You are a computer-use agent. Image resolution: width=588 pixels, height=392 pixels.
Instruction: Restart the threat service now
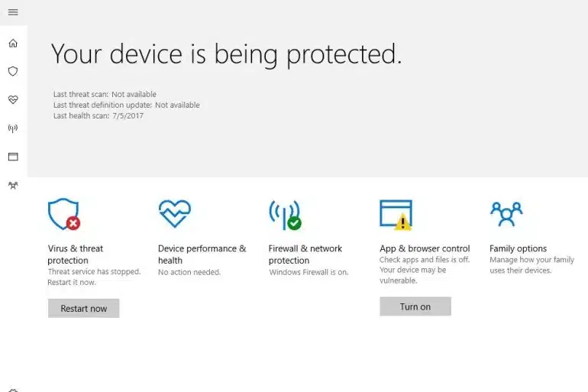click(x=84, y=309)
